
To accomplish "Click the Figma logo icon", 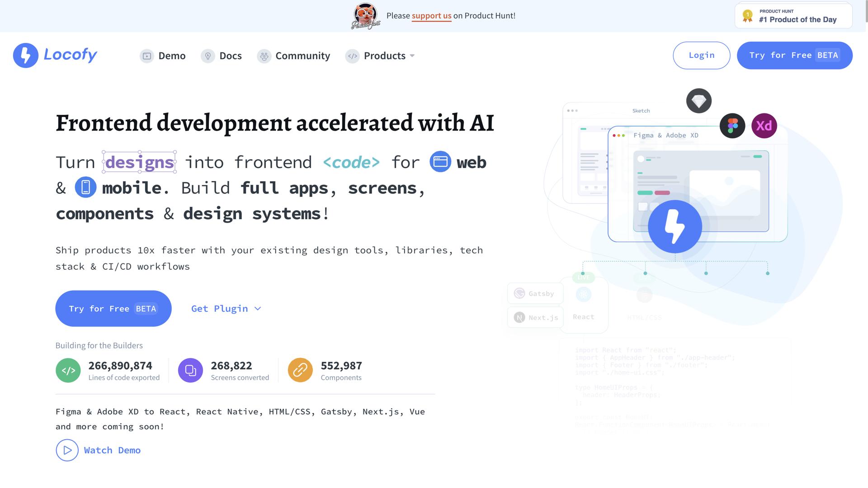I will pyautogui.click(x=732, y=126).
